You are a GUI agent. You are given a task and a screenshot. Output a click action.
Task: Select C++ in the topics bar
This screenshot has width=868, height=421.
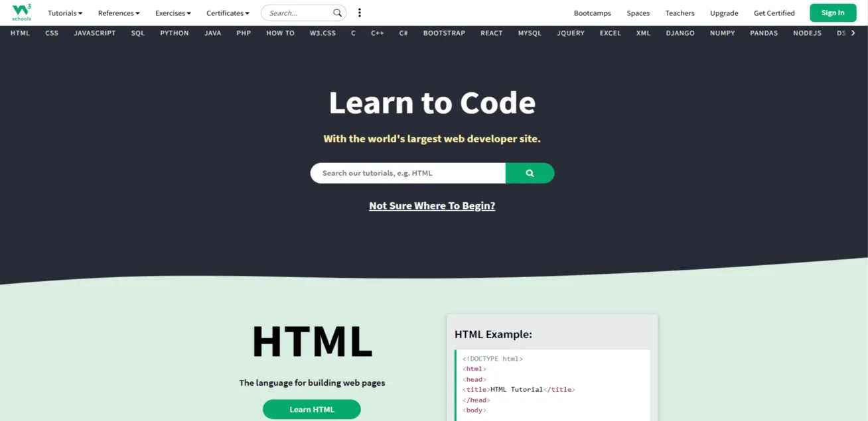pos(378,33)
